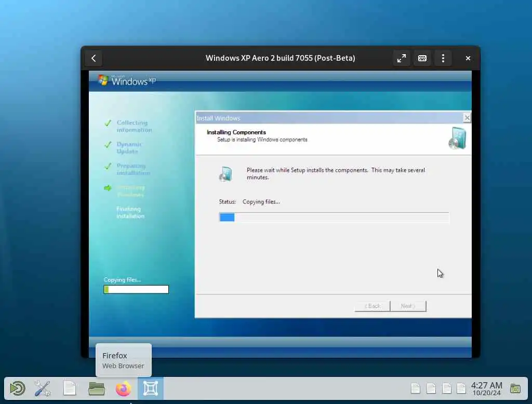Click the sidebar Copying files label
The height and width of the screenshot is (404, 532).
pyautogui.click(x=122, y=280)
